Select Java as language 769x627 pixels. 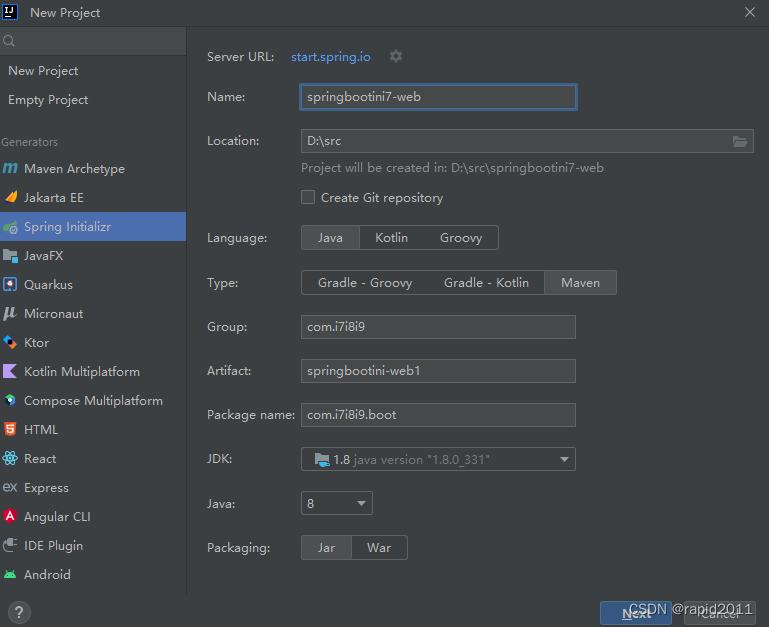(330, 238)
